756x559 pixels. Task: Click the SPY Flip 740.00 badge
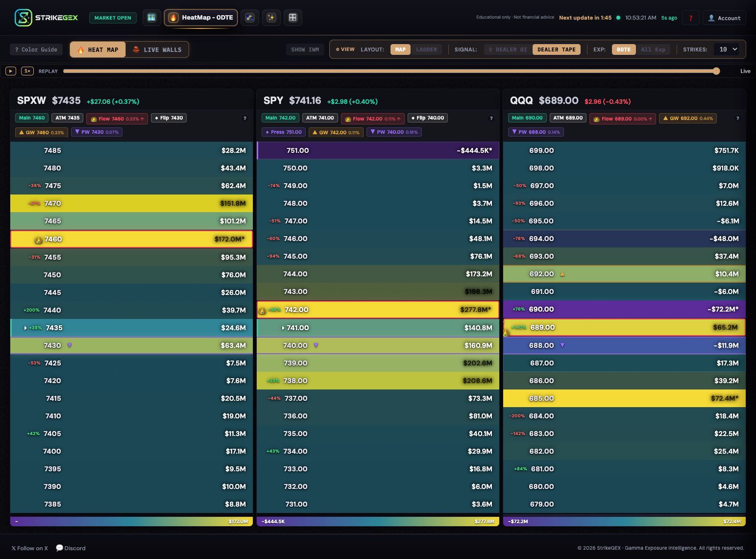(x=427, y=118)
